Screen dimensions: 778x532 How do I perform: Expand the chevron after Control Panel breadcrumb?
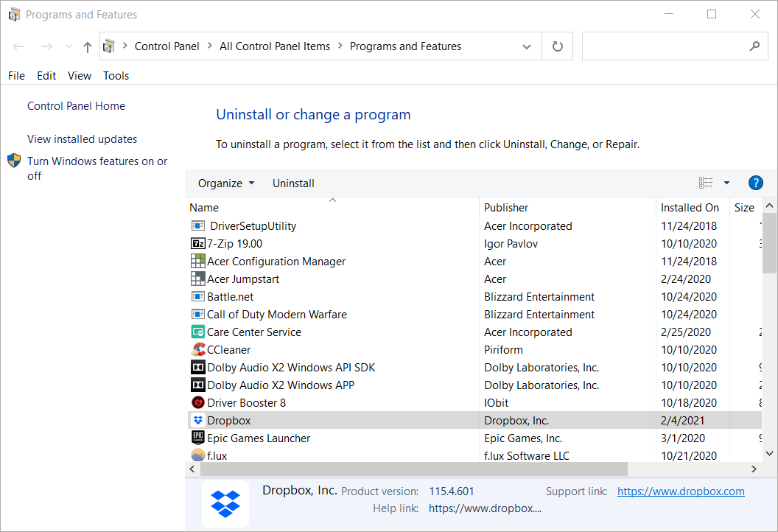[209, 46]
